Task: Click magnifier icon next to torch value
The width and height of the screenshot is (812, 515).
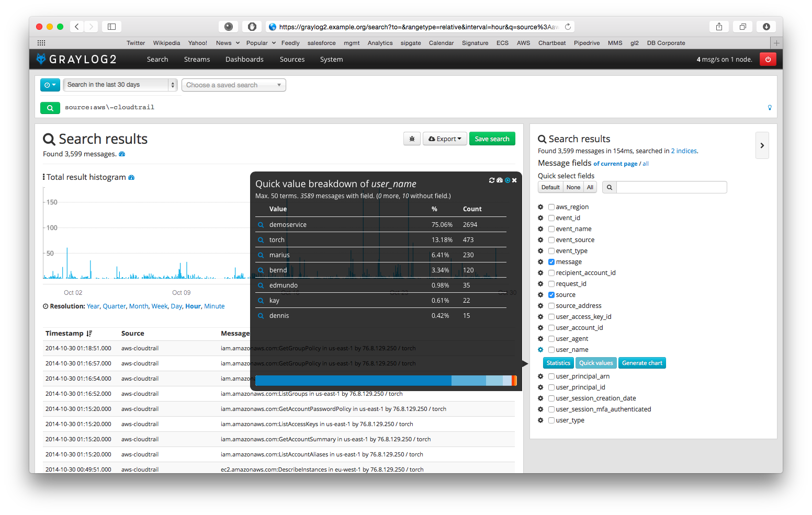Action: pyautogui.click(x=261, y=240)
